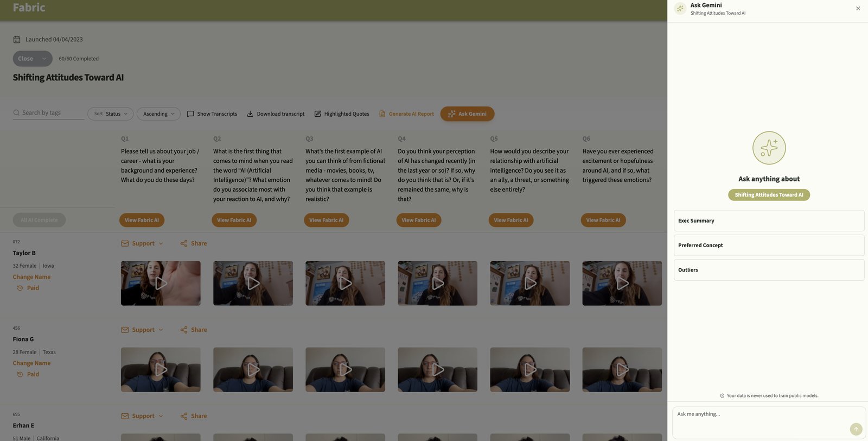The height and width of the screenshot is (441, 868).
Task: Generate AI Report
Action: (x=406, y=114)
